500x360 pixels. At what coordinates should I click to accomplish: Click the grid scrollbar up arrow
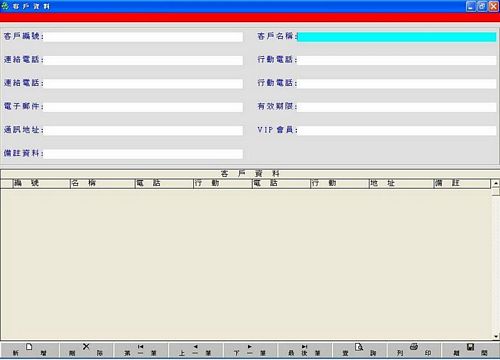click(x=496, y=183)
